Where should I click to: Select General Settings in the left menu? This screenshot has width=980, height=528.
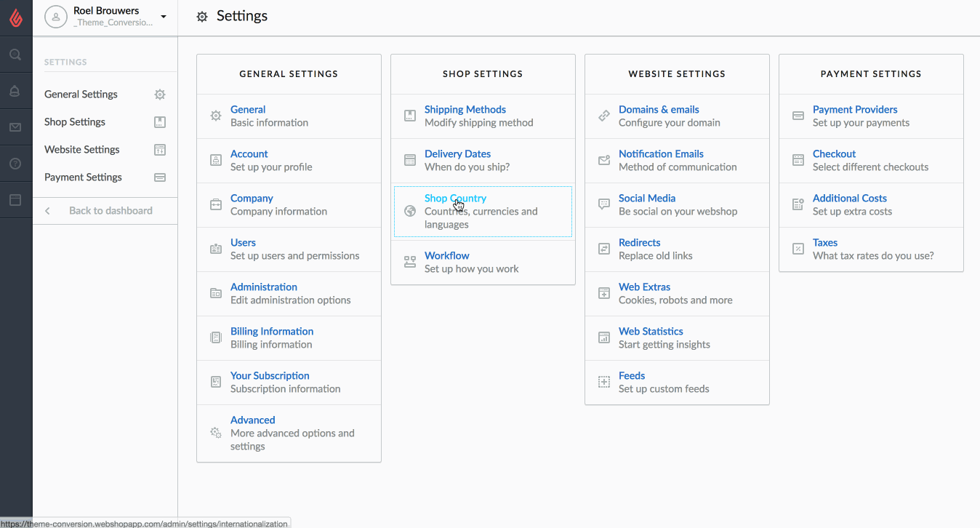point(81,95)
